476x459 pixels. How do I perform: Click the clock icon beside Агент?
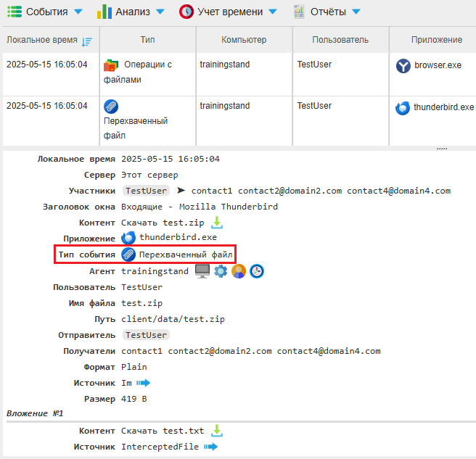(x=257, y=271)
